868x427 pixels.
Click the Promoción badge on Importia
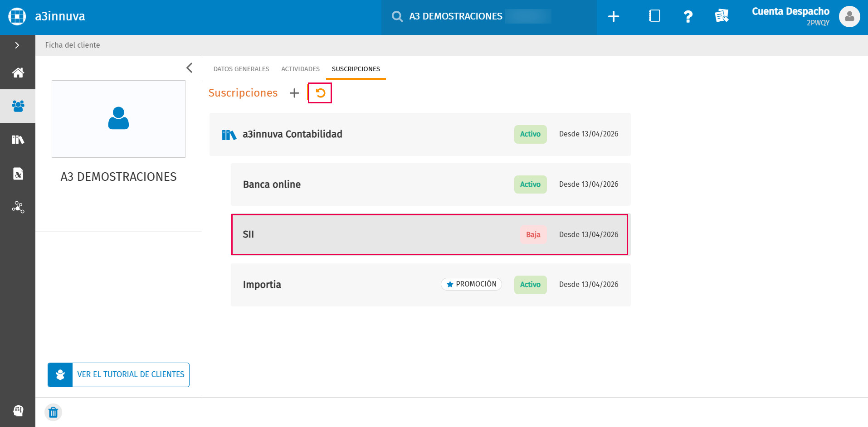click(471, 284)
